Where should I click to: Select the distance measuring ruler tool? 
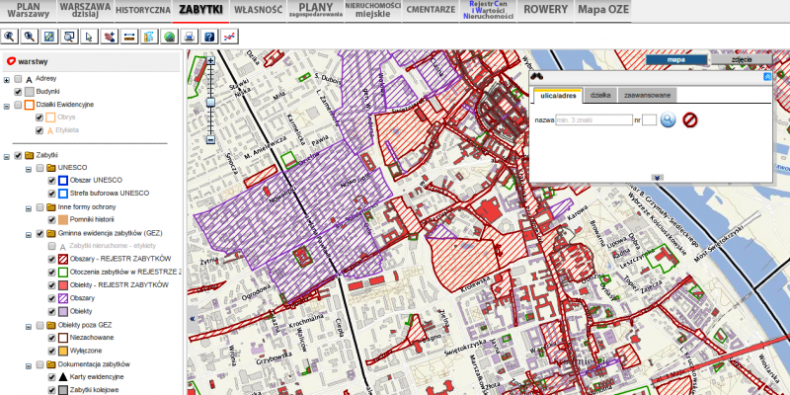click(129, 36)
